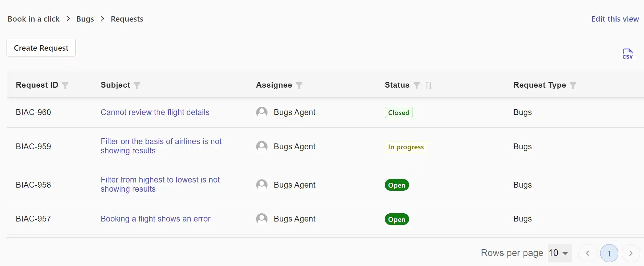Click the Bugs request type on row BIAC-959
Image resolution: width=644 pixels, height=266 pixels.
[523, 147]
